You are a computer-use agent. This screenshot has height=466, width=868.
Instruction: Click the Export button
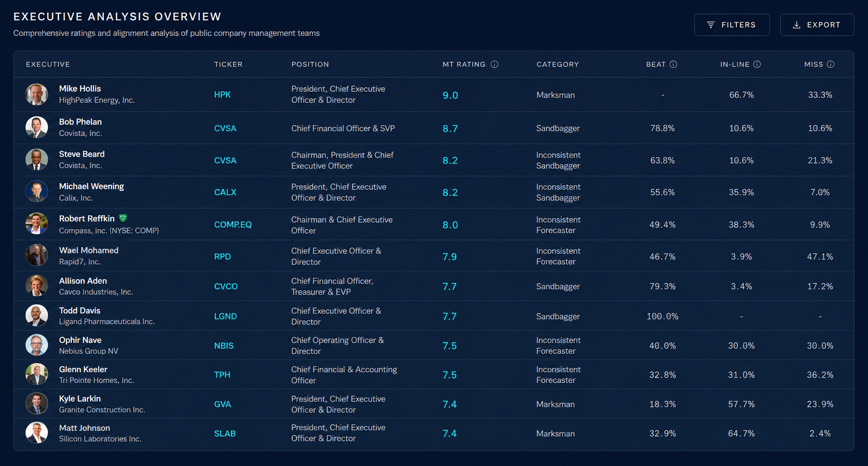click(x=817, y=25)
